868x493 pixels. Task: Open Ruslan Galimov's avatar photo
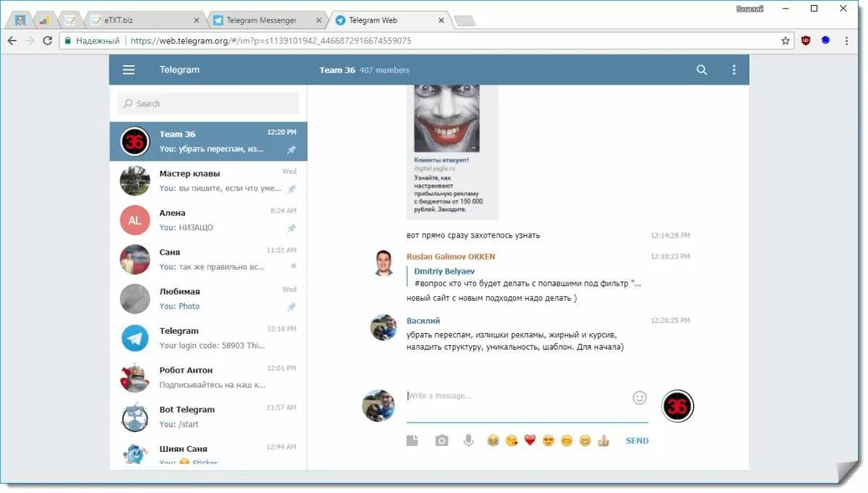(x=383, y=263)
